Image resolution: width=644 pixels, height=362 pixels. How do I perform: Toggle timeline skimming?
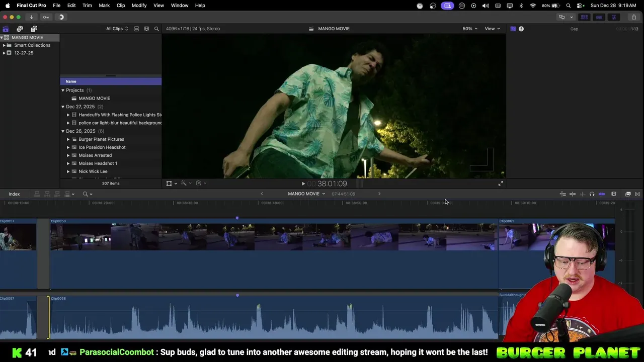pos(573,194)
